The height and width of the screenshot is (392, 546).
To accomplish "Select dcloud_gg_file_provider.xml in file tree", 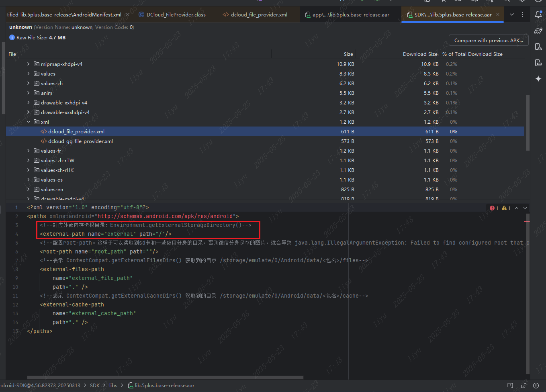I will [x=265, y=141].
